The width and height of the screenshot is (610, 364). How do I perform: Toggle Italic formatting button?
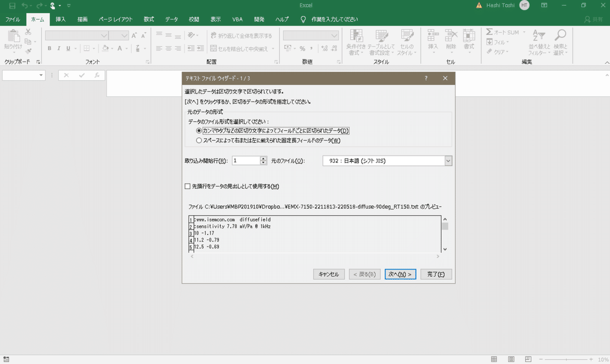click(x=59, y=49)
